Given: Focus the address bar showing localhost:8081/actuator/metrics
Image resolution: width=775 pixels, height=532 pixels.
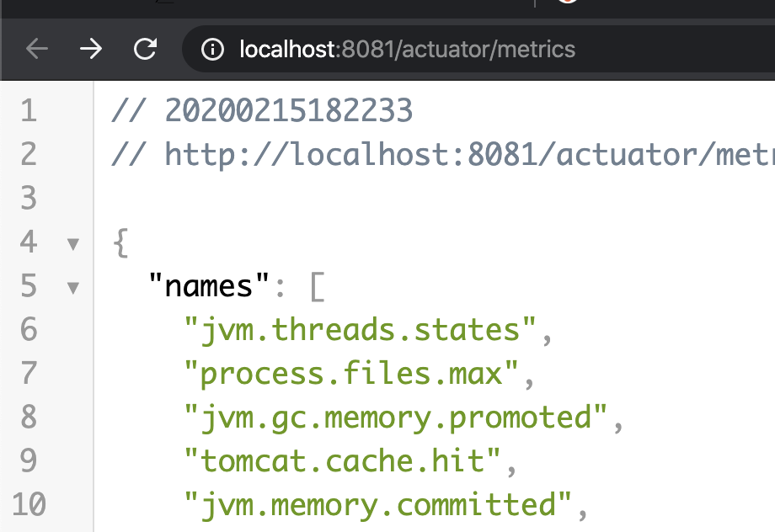Looking at the screenshot, I should (478, 50).
